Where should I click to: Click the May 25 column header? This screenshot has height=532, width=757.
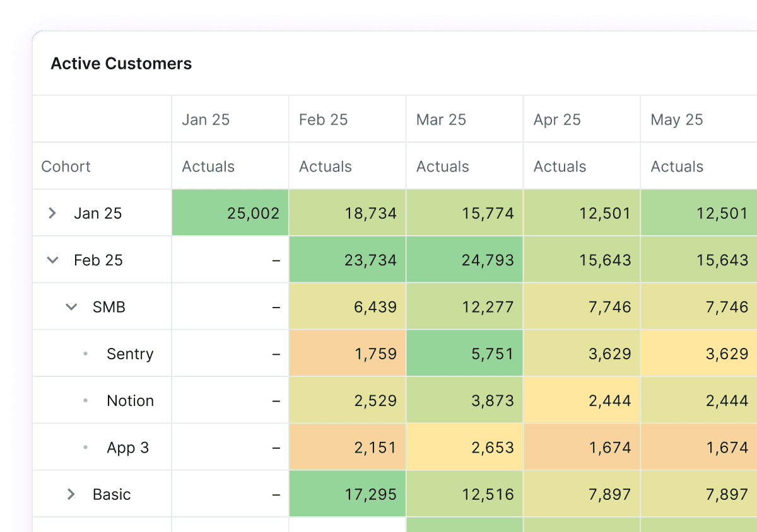click(676, 119)
